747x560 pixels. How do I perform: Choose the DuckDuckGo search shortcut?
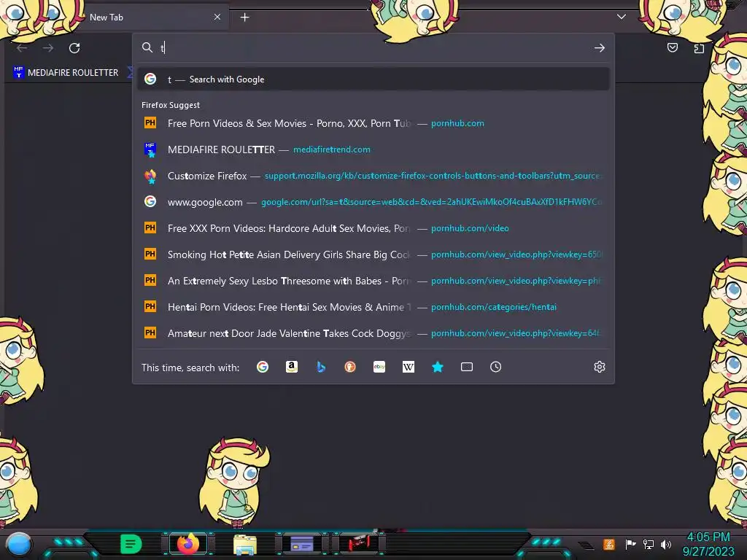350,367
